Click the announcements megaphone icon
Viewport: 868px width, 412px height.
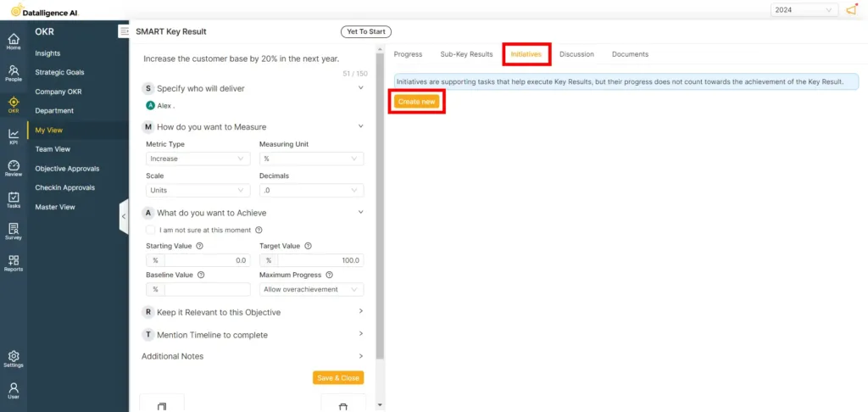tap(851, 10)
